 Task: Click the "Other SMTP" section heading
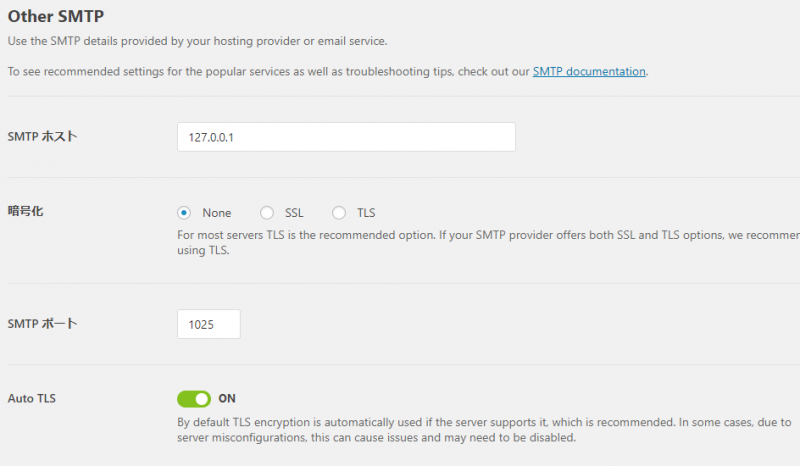point(55,17)
